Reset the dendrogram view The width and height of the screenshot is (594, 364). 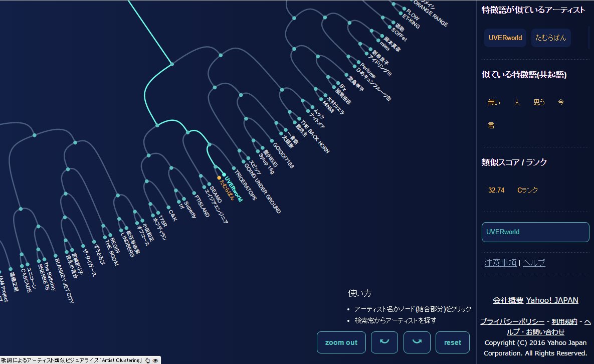[x=452, y=342]
